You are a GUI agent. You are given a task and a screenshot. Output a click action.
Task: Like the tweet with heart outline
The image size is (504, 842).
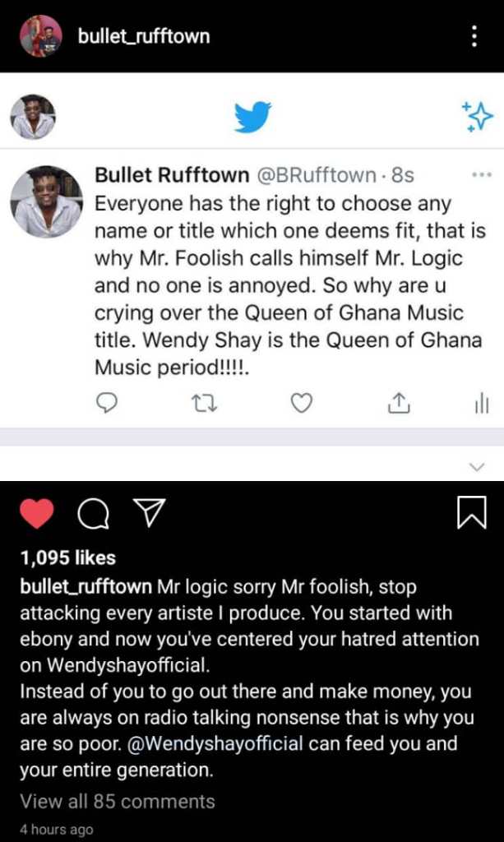[x=302, y=402]
